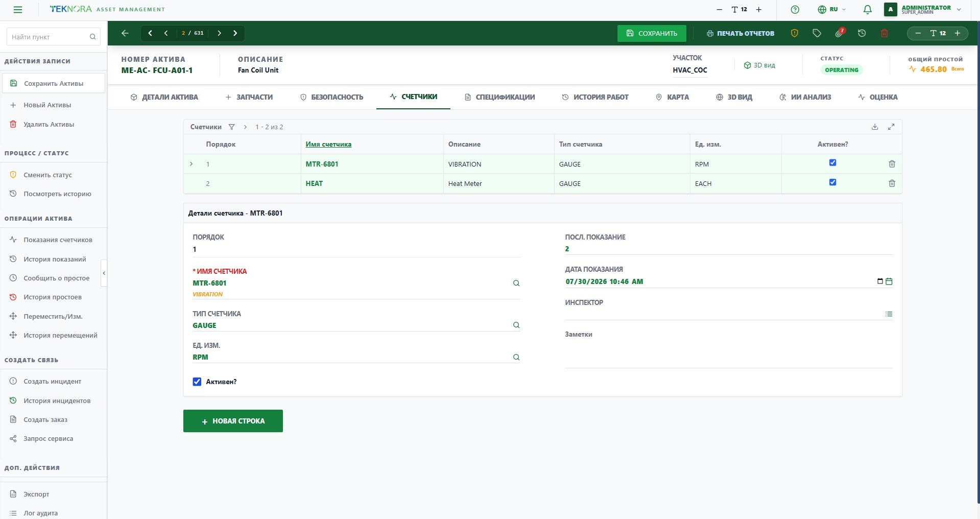Click the Посл. показание value field
Screen dimensions: 980x519
(x=729, y=249)
